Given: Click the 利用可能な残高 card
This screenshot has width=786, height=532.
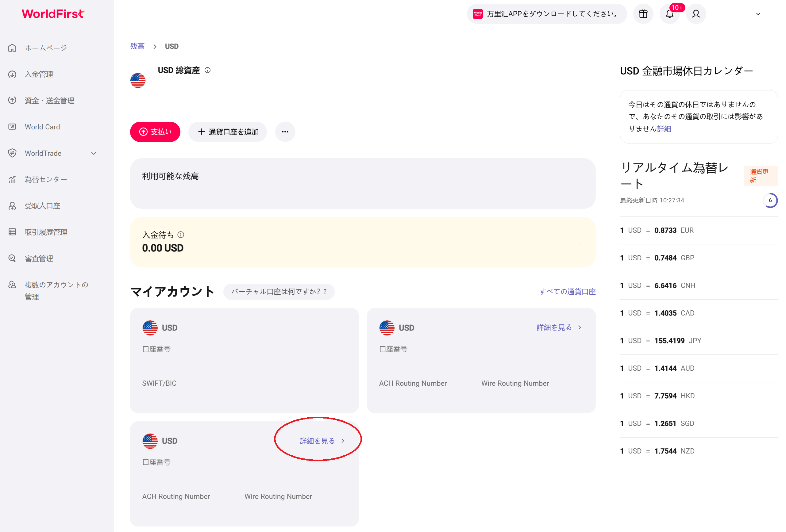Looking at the screenshot, I should [363, 184].
